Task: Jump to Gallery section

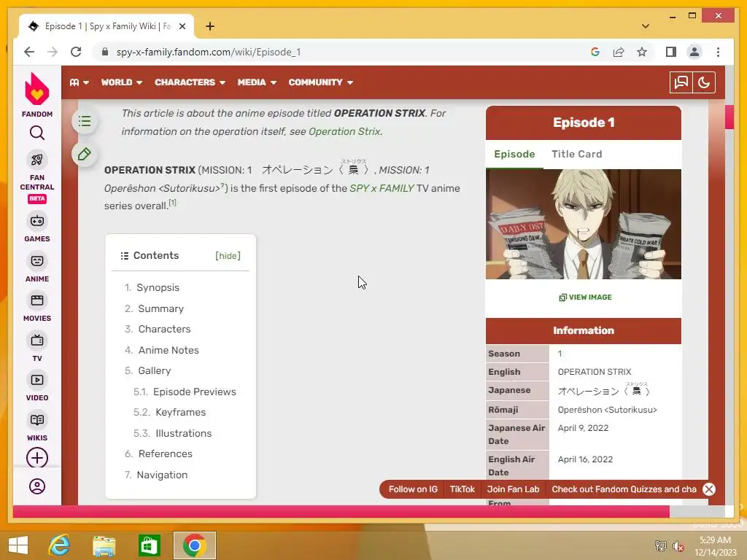Action: (155, 371)
